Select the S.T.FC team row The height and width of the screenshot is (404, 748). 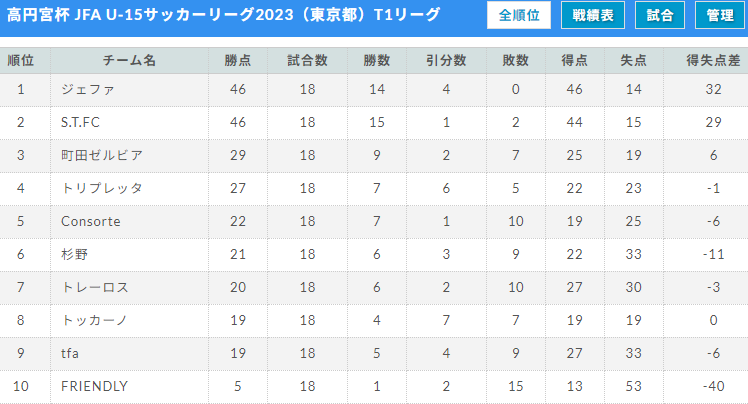click(374, 123)
